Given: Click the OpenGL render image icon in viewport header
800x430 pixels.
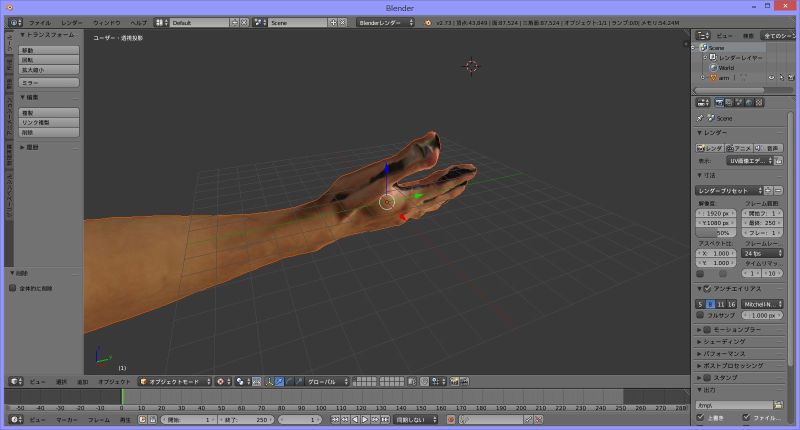Looking at the screenshot, I should click(453, 381).
